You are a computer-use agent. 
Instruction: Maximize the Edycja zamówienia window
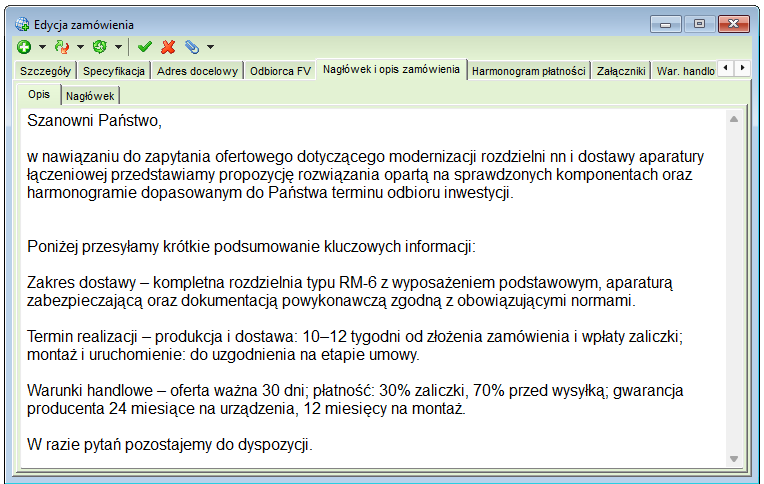click(699, 23)
